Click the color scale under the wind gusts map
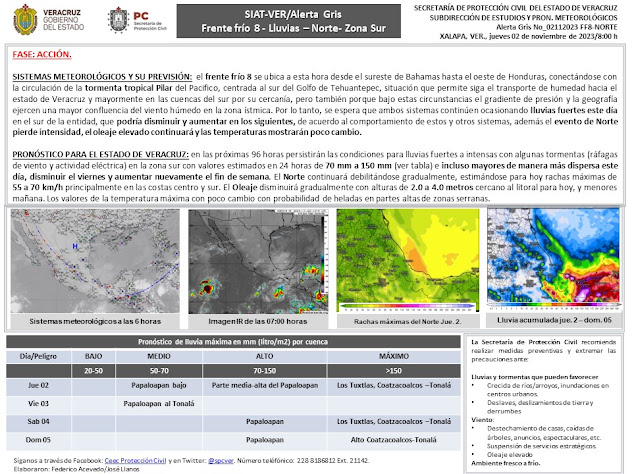 click(x=407, y=308)
